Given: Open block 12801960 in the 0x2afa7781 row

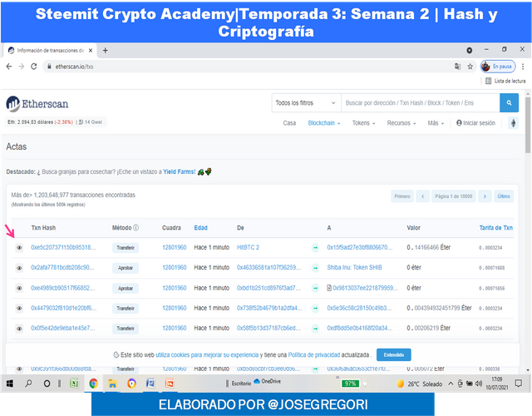Looking at the screenshot, I should (175, 267).
